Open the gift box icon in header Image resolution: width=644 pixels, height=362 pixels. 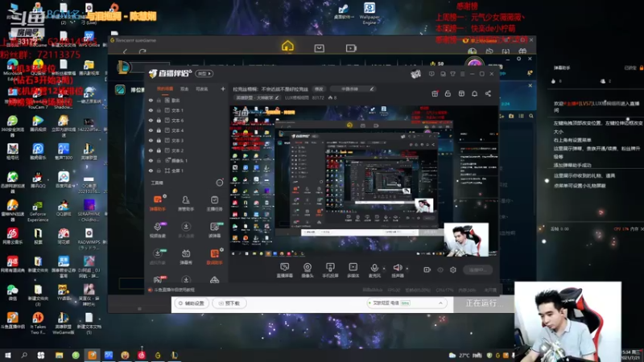tap(435, 93)
